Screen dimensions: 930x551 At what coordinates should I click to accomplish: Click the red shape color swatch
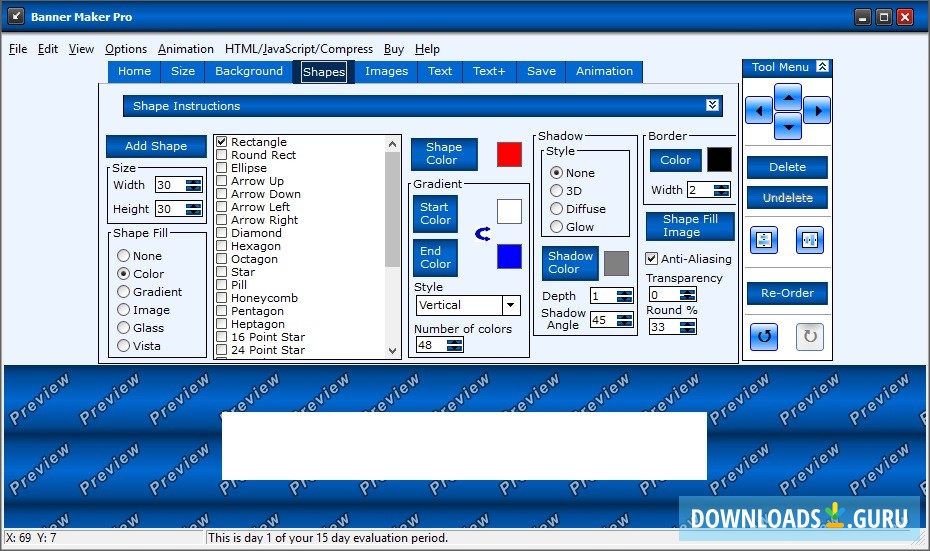509,154
